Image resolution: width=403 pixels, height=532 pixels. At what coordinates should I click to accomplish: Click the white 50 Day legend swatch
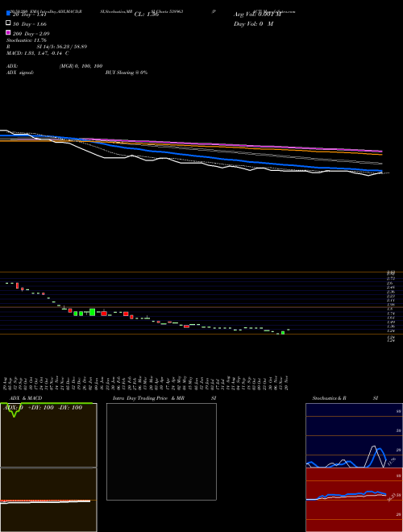click(8, 23)
